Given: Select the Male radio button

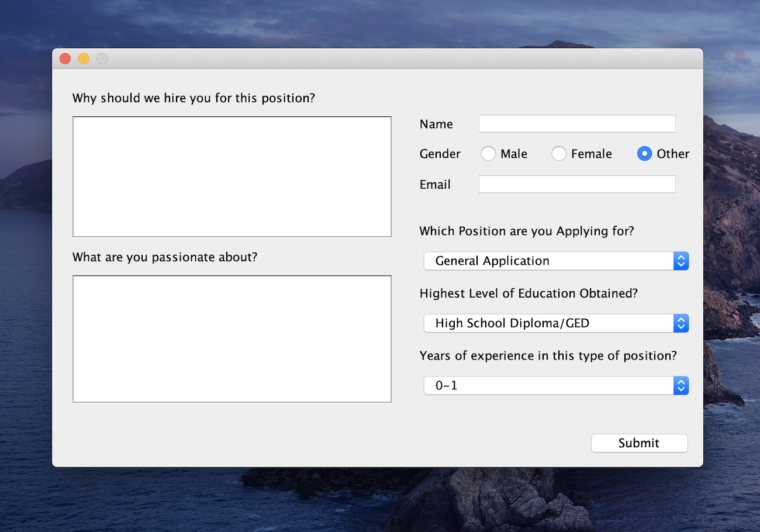Looking at the screenshot, I should (x=488, y=154).
